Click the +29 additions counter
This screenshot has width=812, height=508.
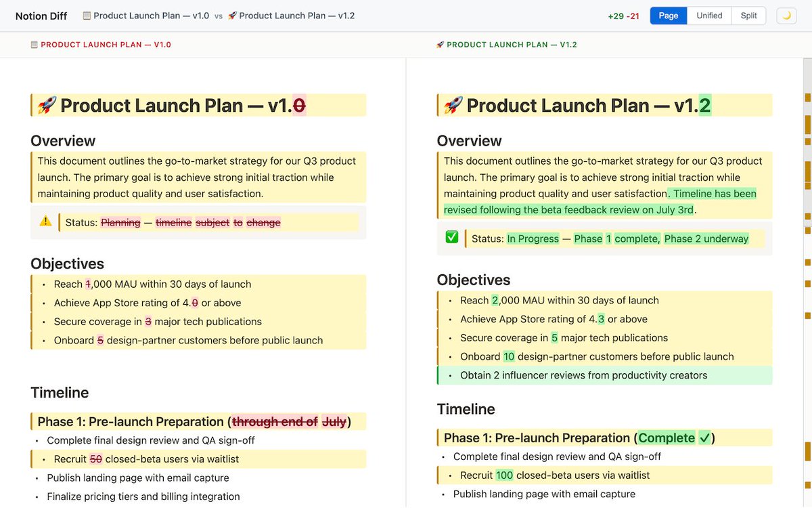click(616, 16)
